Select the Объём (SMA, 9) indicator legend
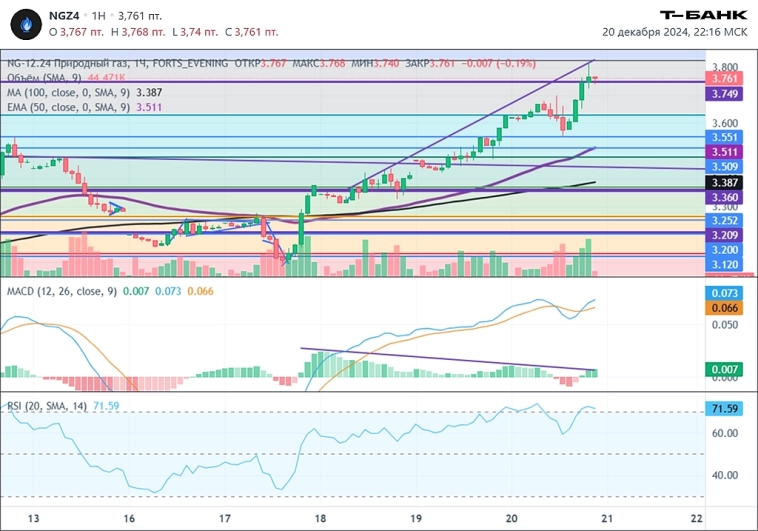This screenshot has width=758, height=531. click(x=45, y=77)
